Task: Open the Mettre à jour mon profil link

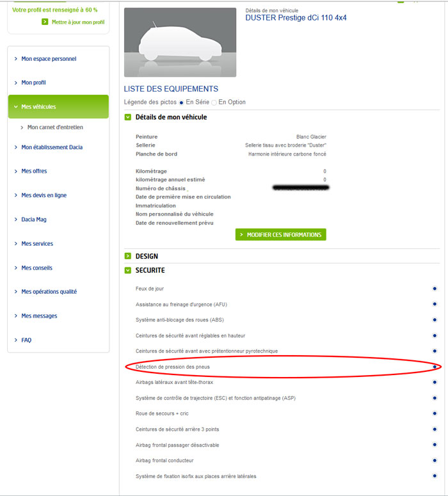Action: coord(78,22)
